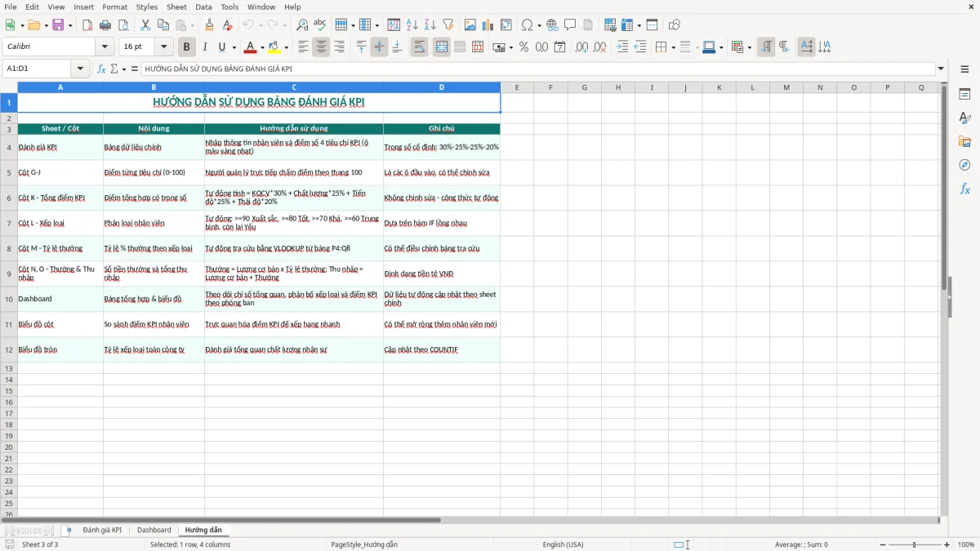Sort ascending
Image resolution: width=980 pixels, height=551 pixels.
tap(412, 25)
